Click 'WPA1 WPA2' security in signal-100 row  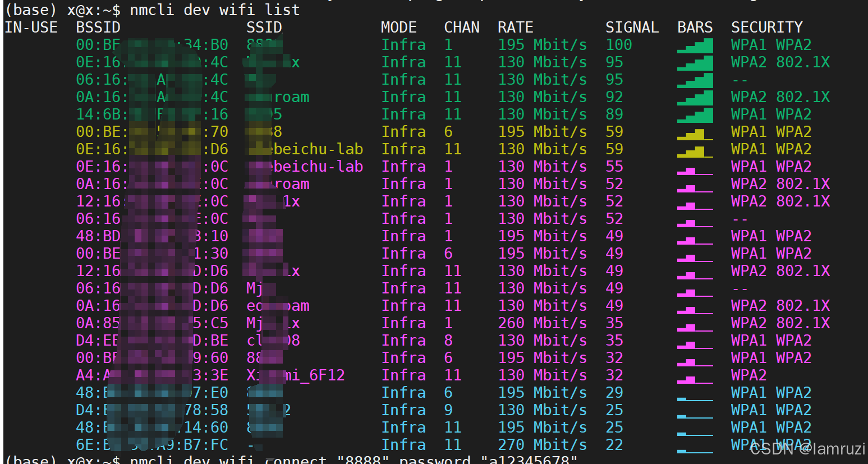771,45
